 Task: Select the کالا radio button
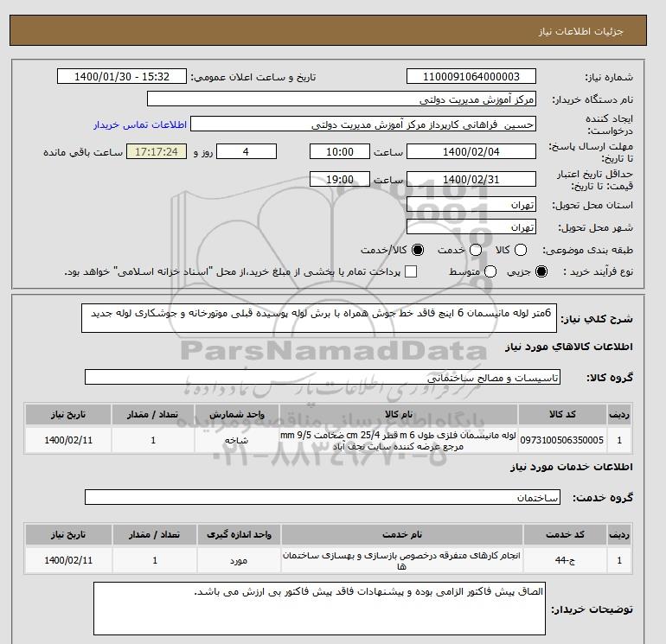[x=521, y=250]
